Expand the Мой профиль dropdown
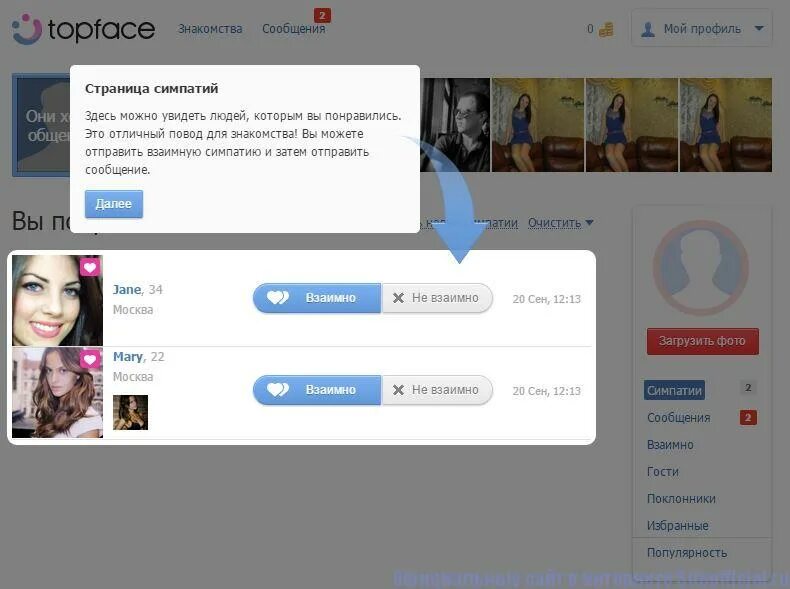 coord(701,29)
